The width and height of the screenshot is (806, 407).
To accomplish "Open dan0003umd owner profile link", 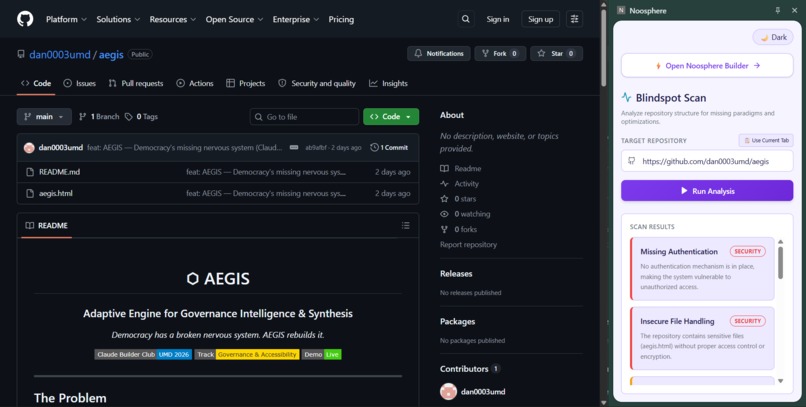I will [x=60, y=54].
